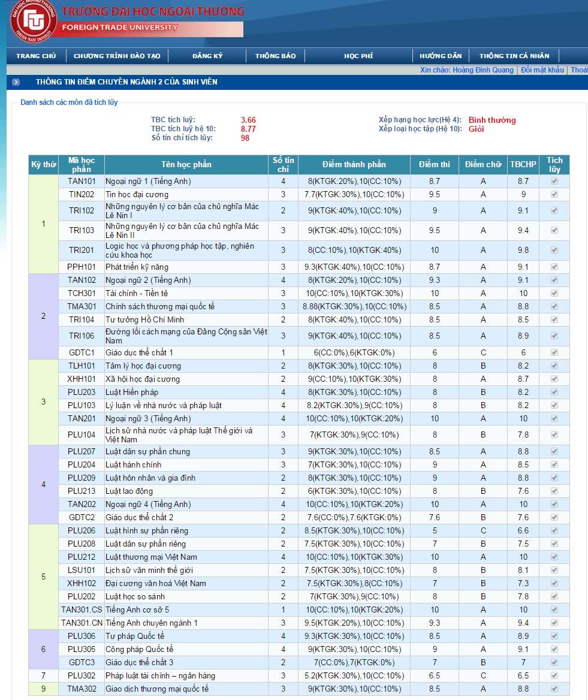Open the Trang chủ menu

coord(36,56)
